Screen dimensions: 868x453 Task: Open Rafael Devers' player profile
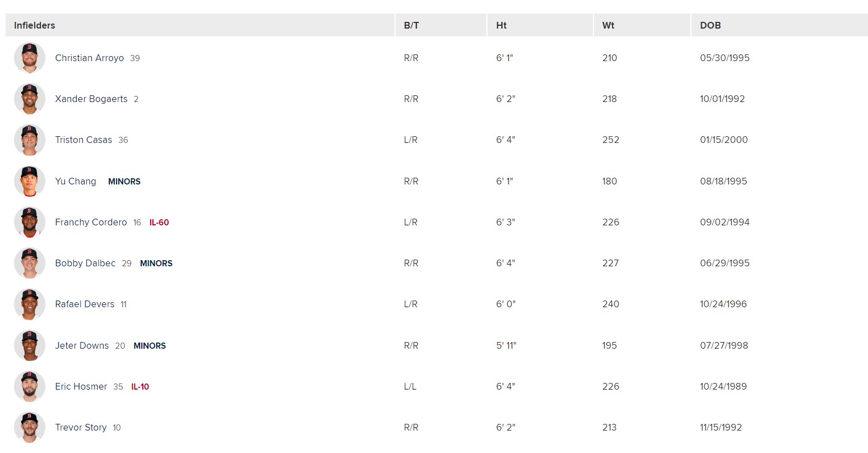[x=84, y=304]
